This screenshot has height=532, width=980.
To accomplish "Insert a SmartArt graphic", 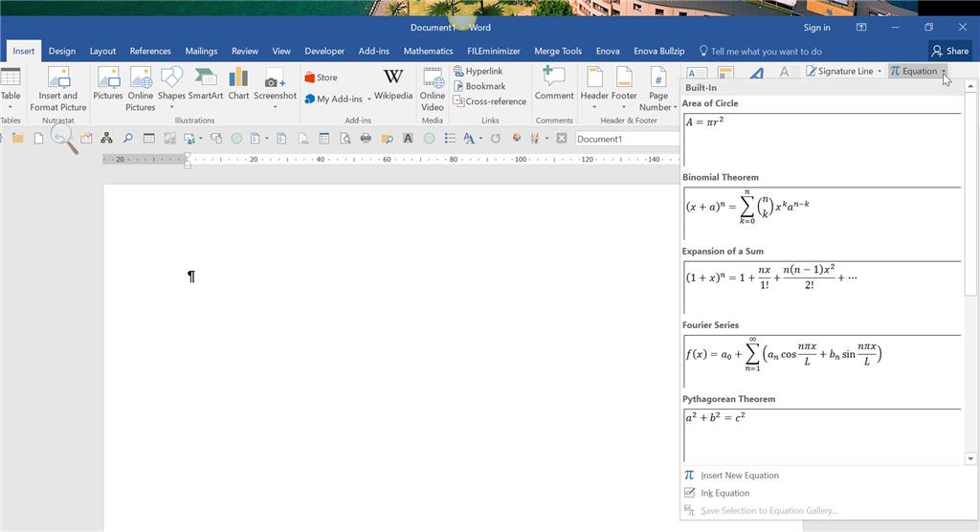I will click(x=206, y=84).
